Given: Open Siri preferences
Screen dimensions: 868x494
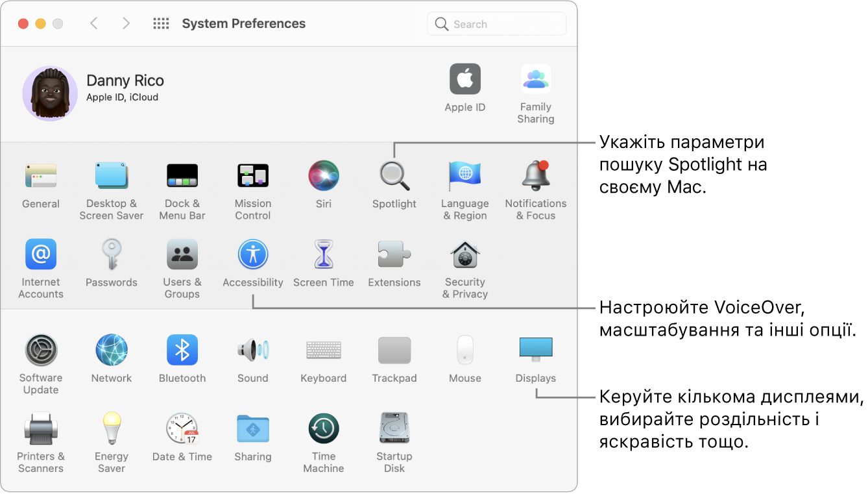Looking at the screenshot, I should (323, 177).
